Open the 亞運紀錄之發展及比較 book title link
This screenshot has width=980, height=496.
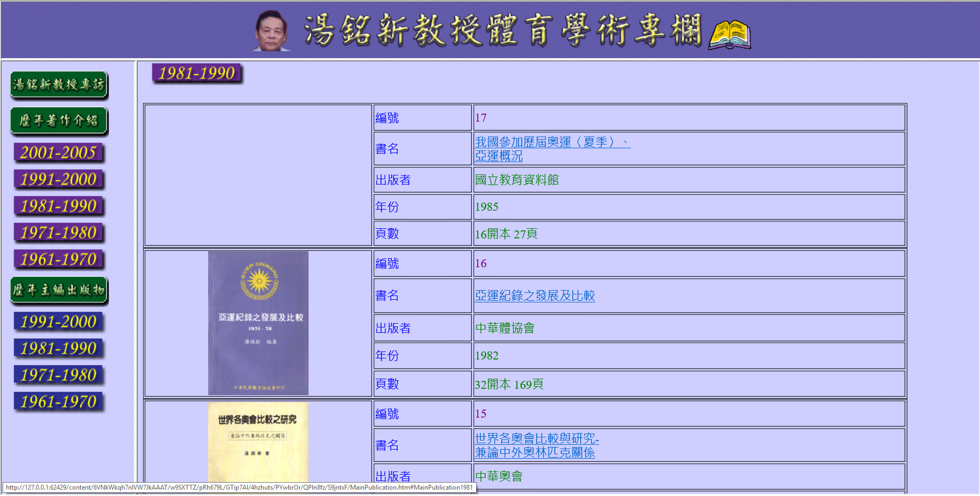pos(535,296)
